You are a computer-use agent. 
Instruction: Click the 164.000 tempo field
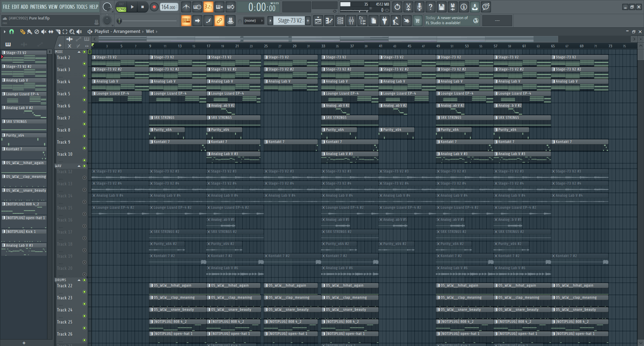pyautogui.click(x=169, y=7)
